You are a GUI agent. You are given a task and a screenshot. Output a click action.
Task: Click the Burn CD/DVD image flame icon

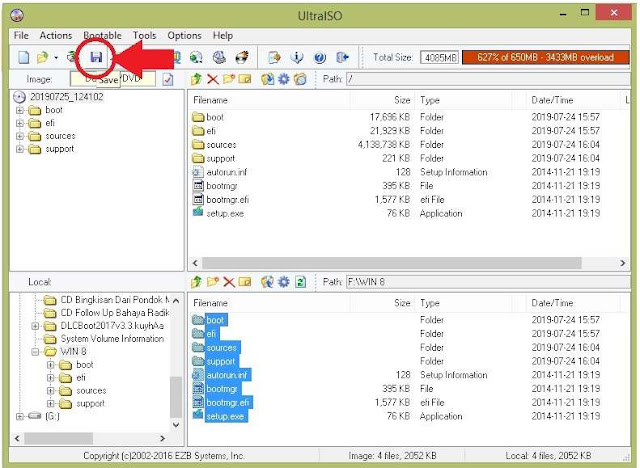pos(242,58)
